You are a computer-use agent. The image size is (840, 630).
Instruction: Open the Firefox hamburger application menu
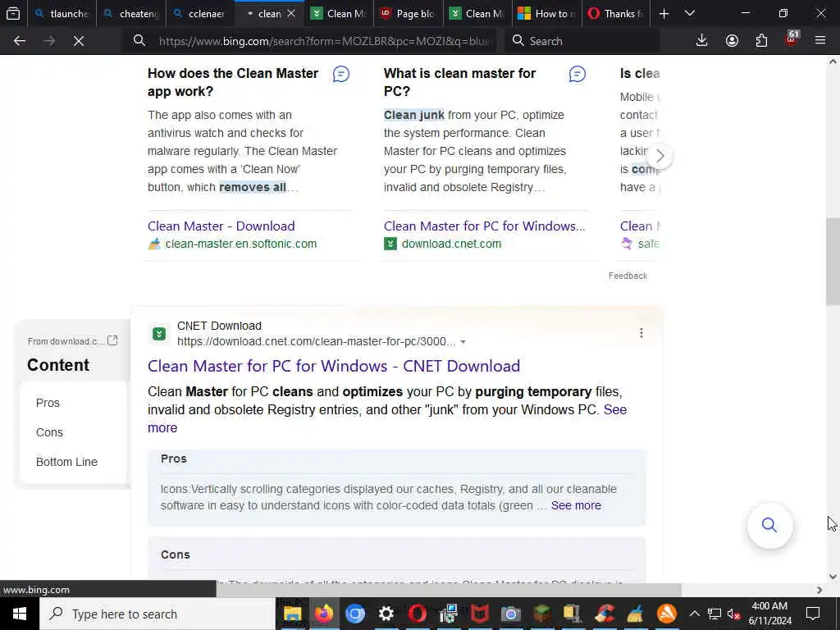[x=820, y=41]
